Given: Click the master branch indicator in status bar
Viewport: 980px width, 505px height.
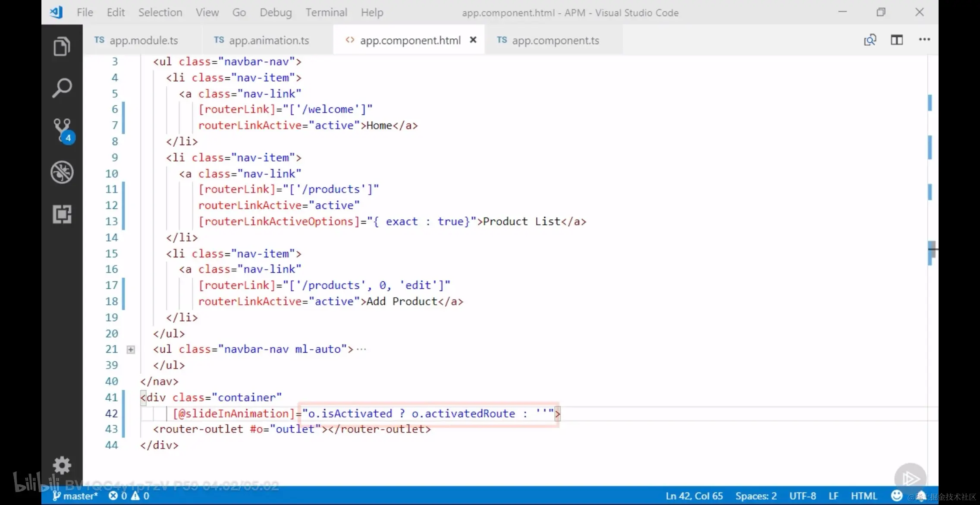Looking at the screenshot, I should point(75,496).
